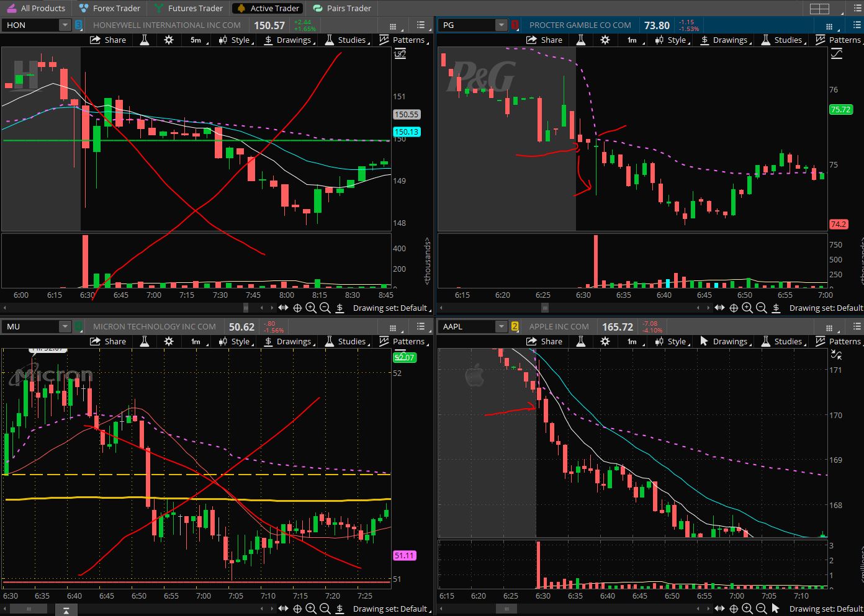
Task: Click the price axis icon atop the AAPL chart
Action: (836, 355)
